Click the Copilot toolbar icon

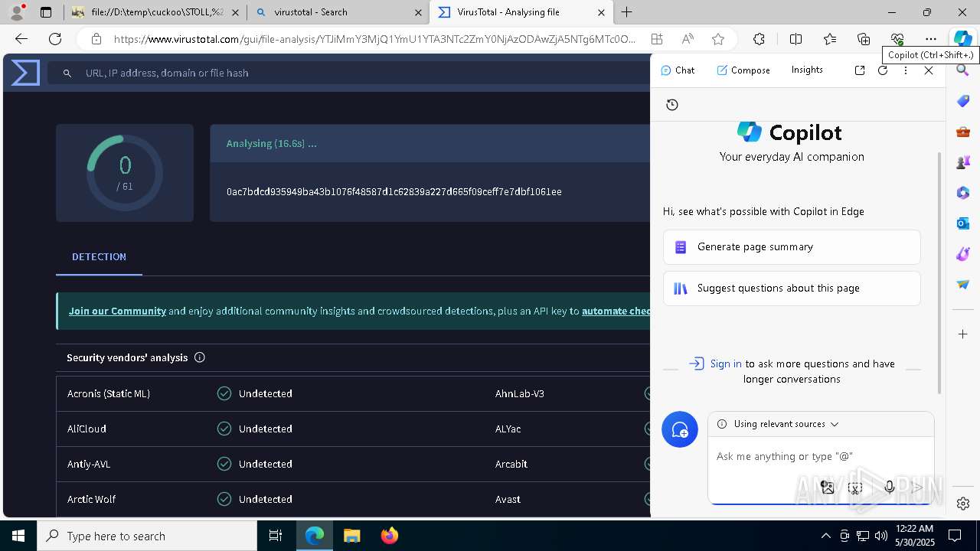pos(962,39)
